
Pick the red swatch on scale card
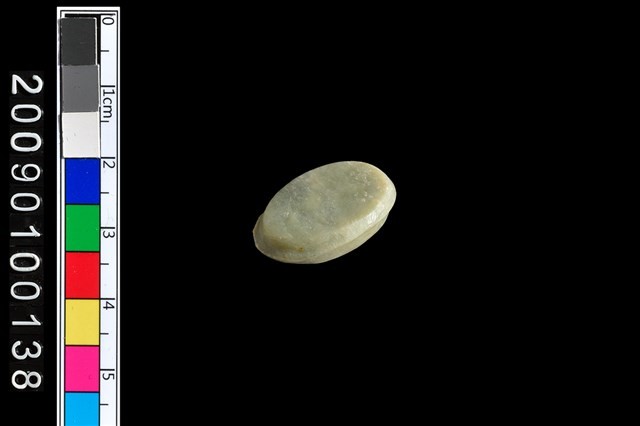pos(82,275)
